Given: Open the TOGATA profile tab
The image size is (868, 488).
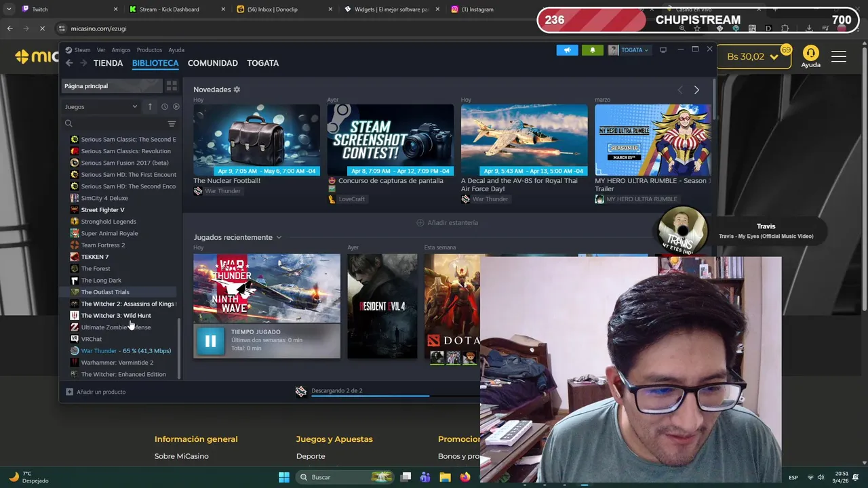Looking at the screenshot, I should coord(263,63).
